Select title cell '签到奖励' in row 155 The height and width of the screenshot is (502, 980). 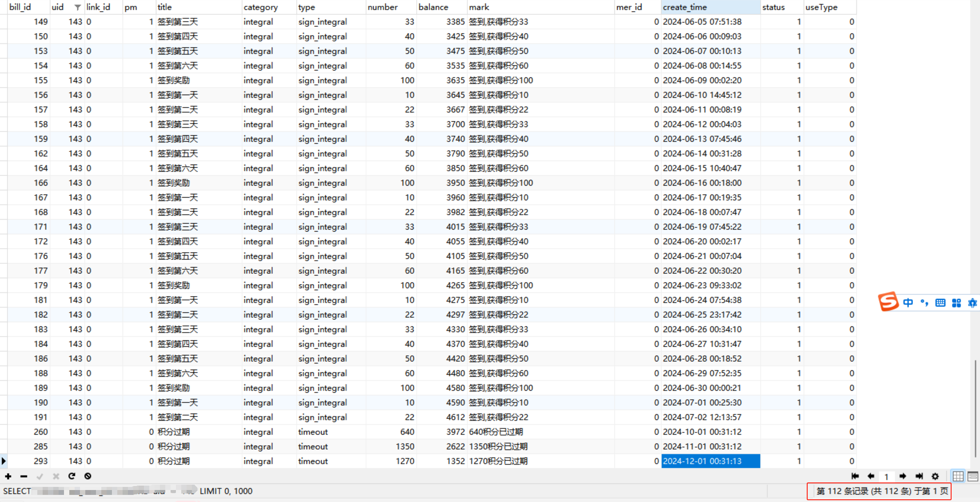199,80
